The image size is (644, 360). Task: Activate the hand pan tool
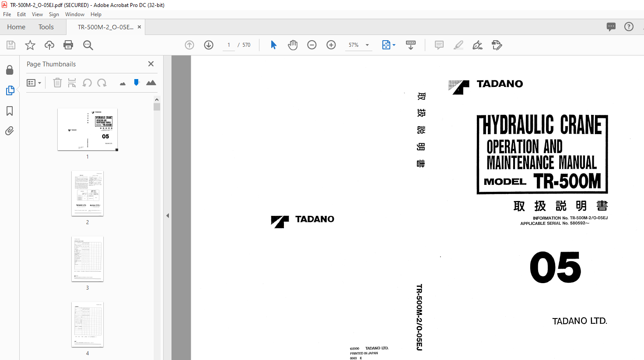293,45
